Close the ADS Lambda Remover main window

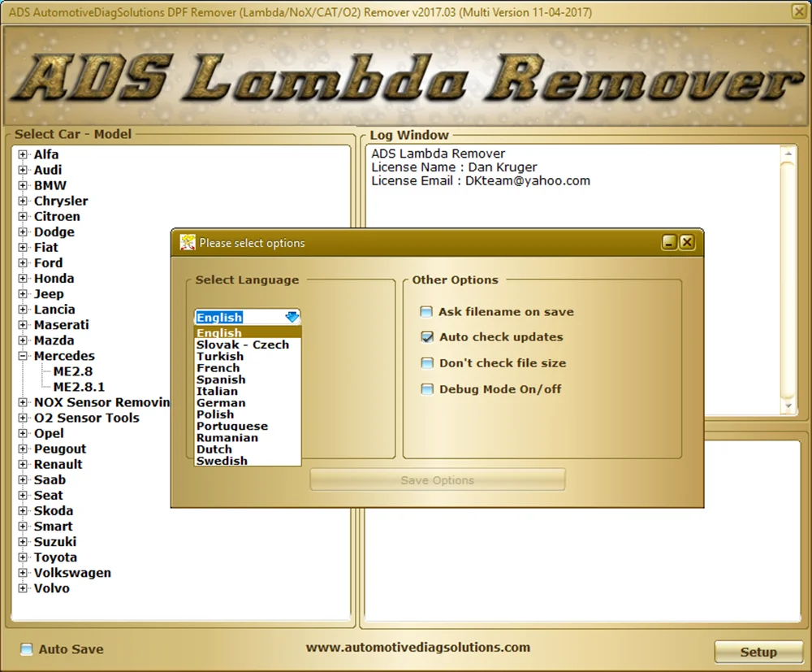click(799, 11)
